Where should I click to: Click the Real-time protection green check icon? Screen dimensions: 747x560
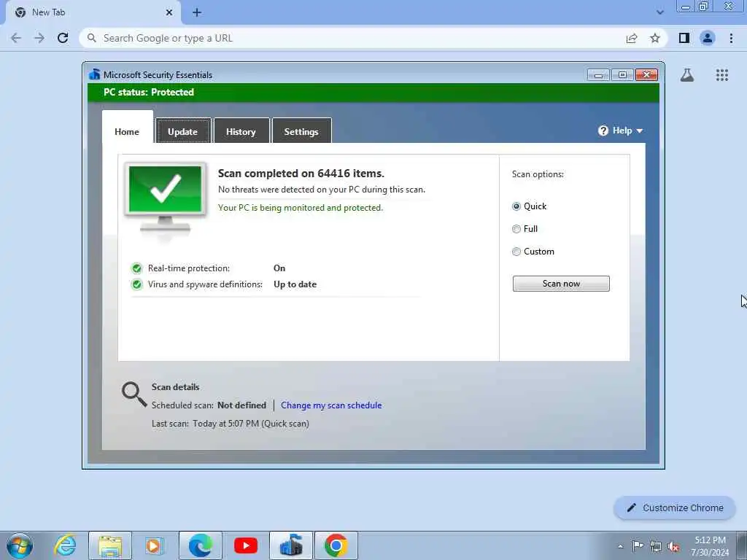pos(136,268)
